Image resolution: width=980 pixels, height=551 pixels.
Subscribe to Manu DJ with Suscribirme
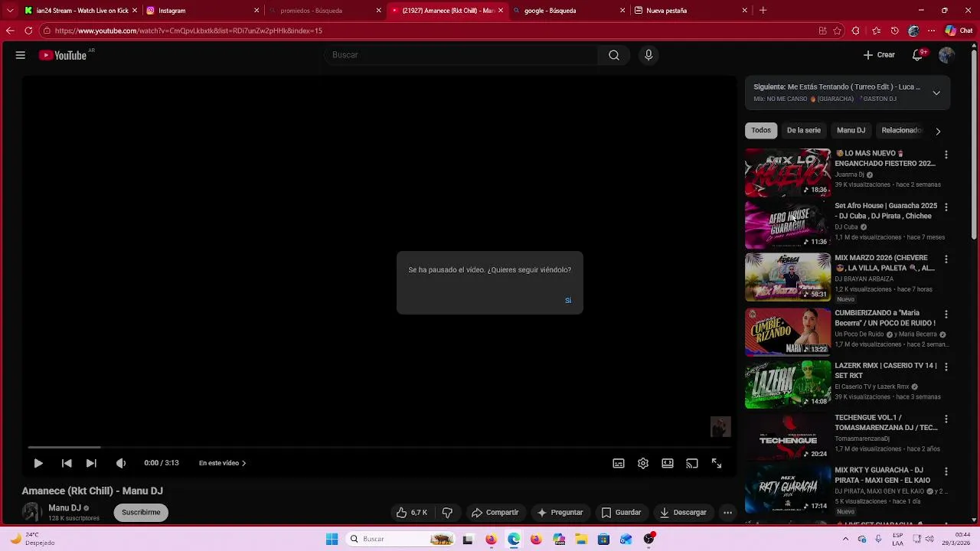click(141, 513)
